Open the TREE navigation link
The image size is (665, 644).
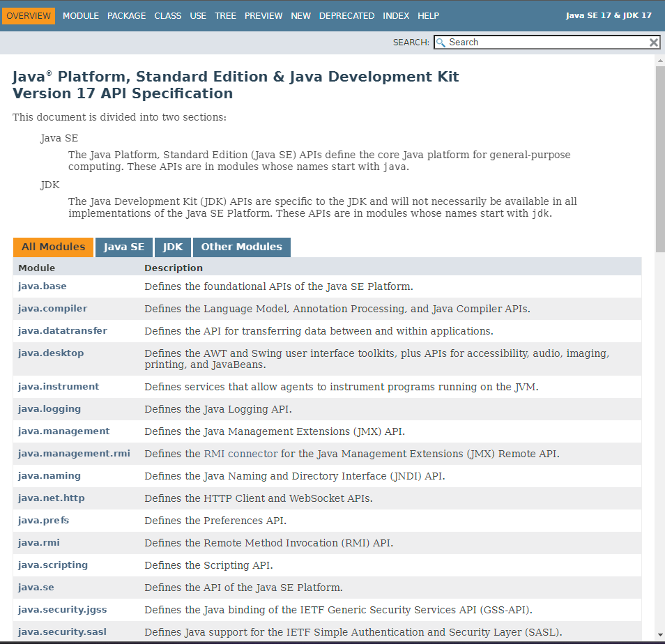pyautogui.click(x=225, y=16)
